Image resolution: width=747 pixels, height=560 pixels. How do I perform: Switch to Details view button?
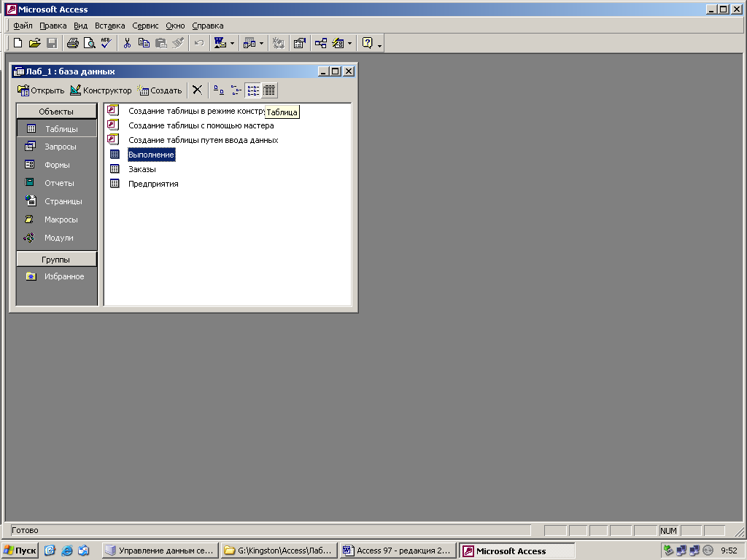pos(269,90)
